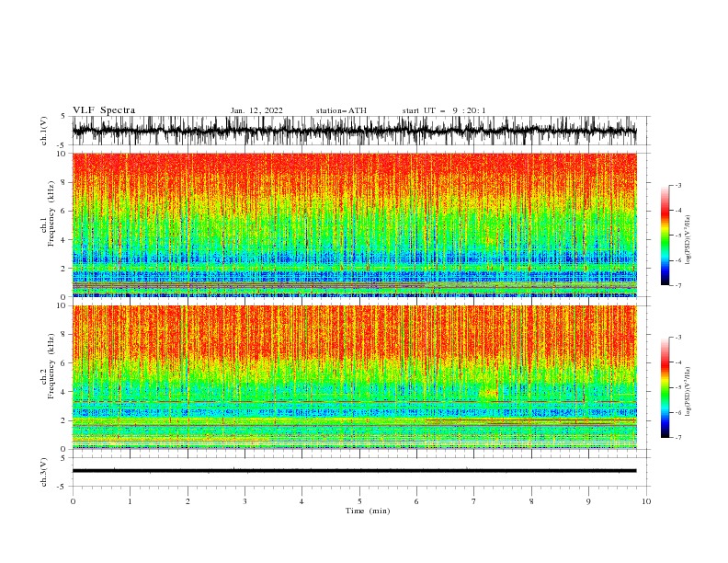Click the ch.1 frequency tick label '8'

(x=64, y=182)
